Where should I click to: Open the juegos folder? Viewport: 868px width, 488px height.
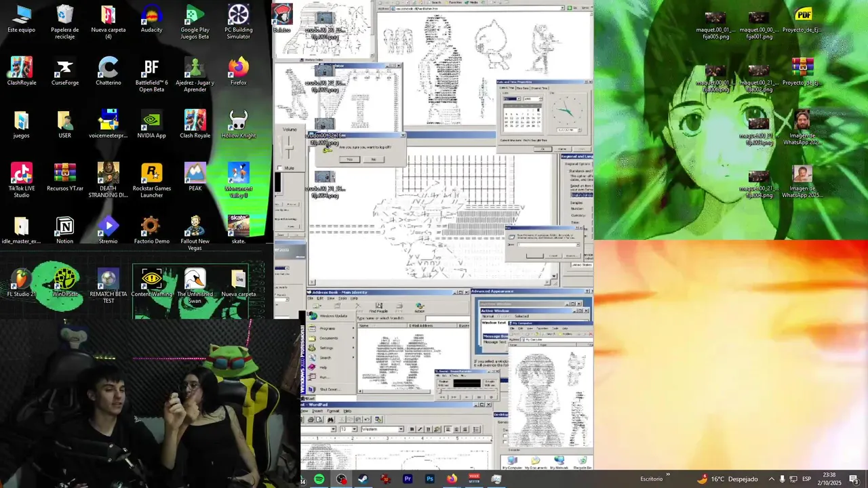click(22, 125)
